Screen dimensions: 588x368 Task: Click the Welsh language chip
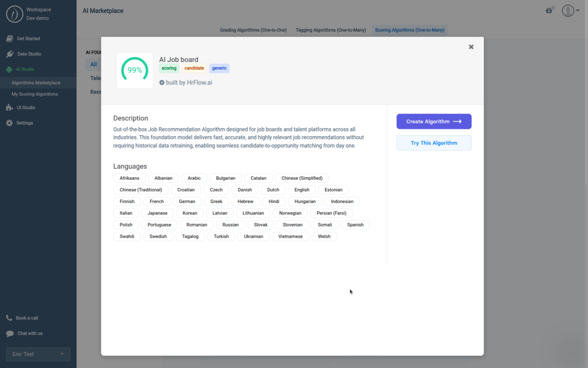click(x=324, y=236)
